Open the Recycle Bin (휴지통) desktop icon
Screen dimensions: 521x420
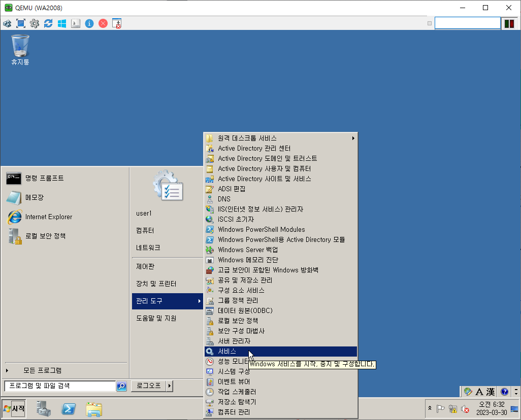(x=20, y=50)
